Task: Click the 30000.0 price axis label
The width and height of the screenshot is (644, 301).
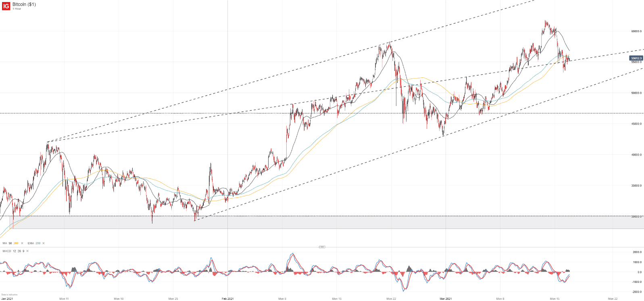Action: (636, 217)
